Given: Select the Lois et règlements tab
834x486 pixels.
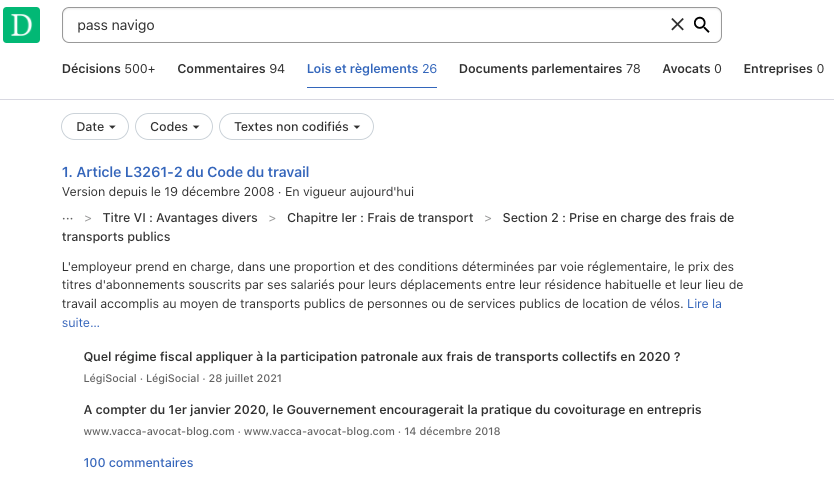Looking at the screenshot, I should point(372,69).
